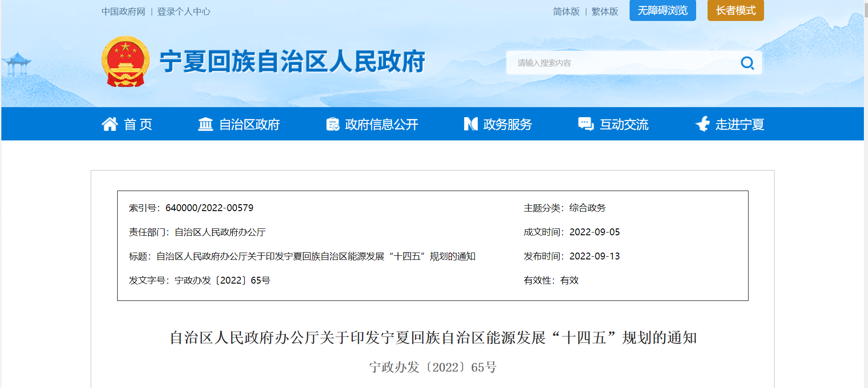
Task: Click the chat bubble icon beside 互动交流
Action: coord(585,124)
